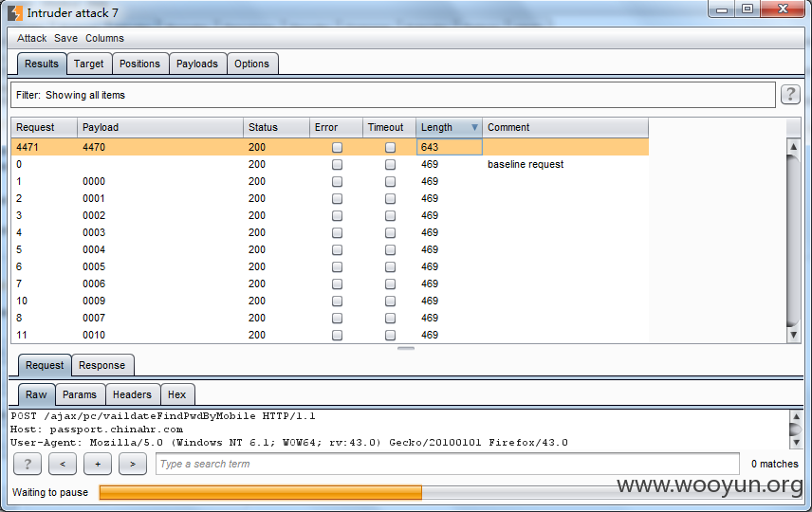Toggle Timeout checkbox for payload 0003

coord(391,233)
